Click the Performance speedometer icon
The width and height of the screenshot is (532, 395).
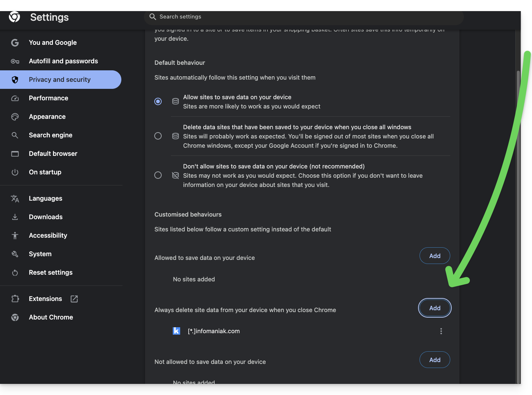click(x=15, y=98)
